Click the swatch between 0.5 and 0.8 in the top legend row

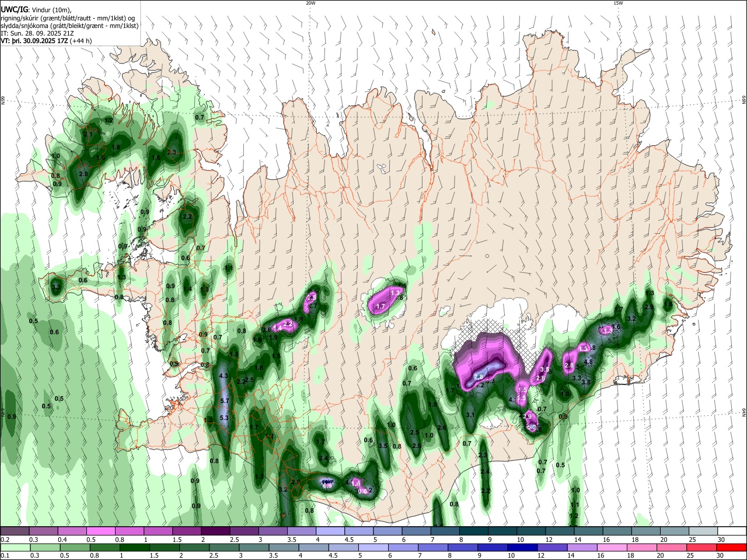tap(100, 531)
